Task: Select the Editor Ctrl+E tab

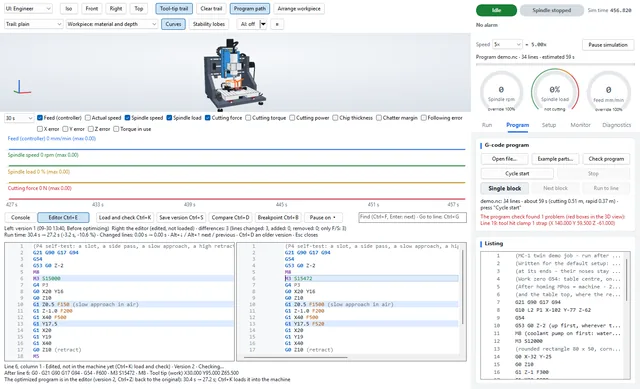Action: click(63, 218)
